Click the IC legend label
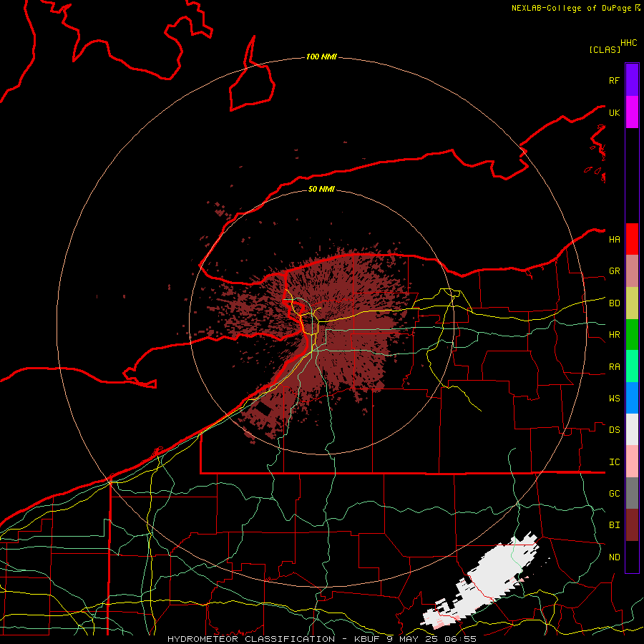Image resolution: width=644 pixels, height=644 pixels. [x=615, y=462]
